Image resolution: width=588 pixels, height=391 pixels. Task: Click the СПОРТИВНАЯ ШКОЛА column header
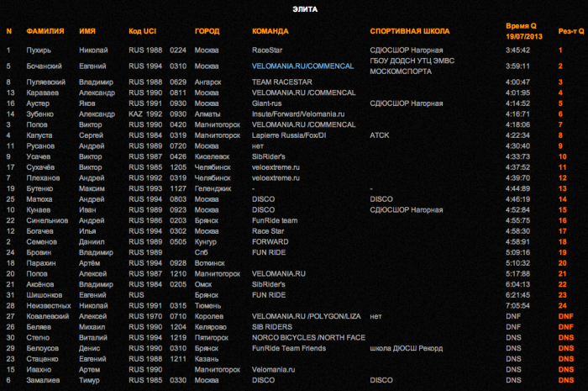[410, 31]
